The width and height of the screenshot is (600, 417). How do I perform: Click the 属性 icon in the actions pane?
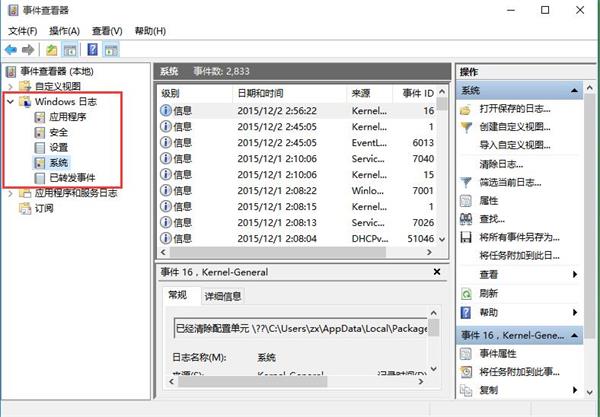[x=466, y=201]
